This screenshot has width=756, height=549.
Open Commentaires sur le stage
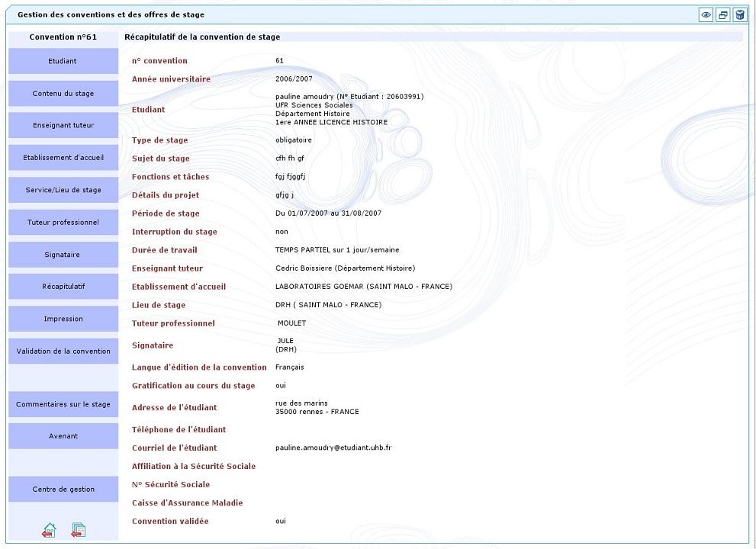point(63,405)
